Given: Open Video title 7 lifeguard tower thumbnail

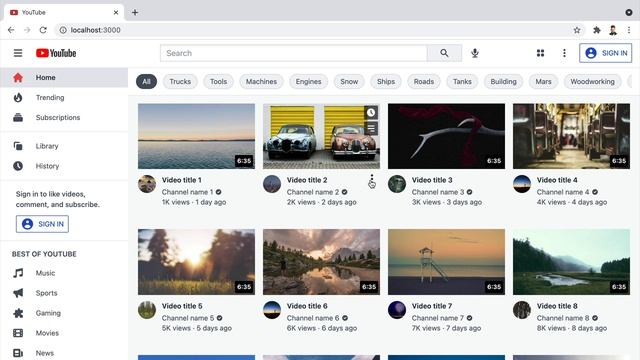Looking at the screenshot, I should (447, 262).
